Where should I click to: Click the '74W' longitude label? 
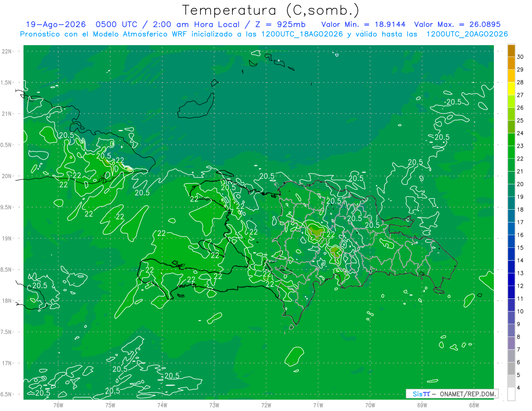click(x=162, y=405)
